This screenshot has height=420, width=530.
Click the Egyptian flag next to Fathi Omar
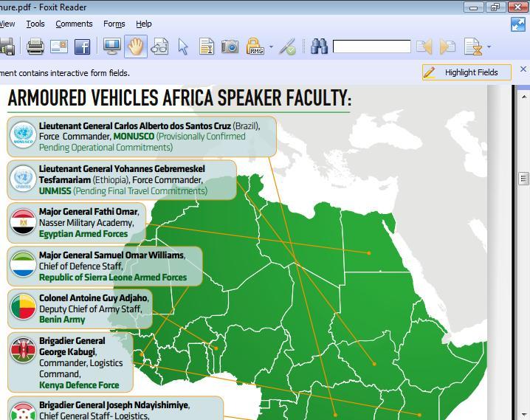(23, 221)
